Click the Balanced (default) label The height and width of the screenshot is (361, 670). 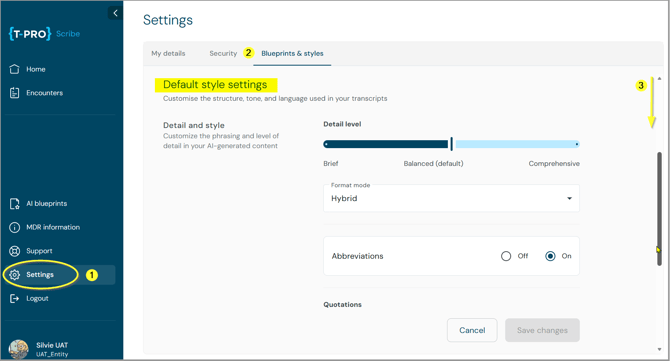433,164
